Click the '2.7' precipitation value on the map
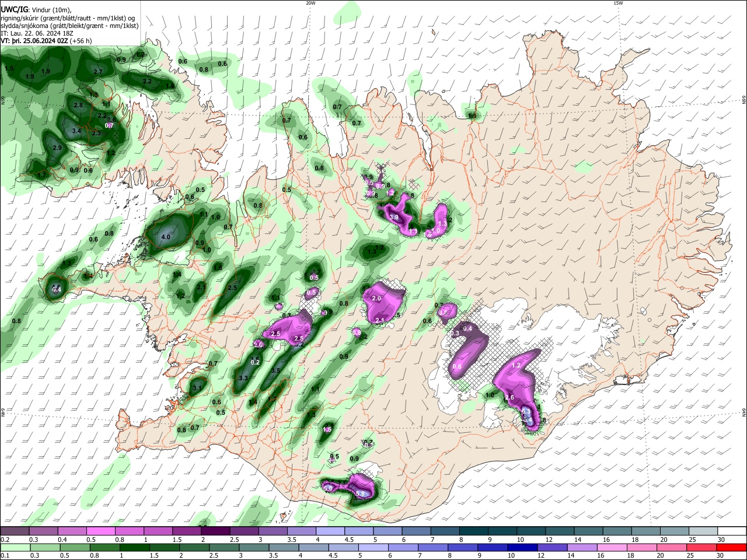This screenshot has height=560, width=747. pos(98,72)
